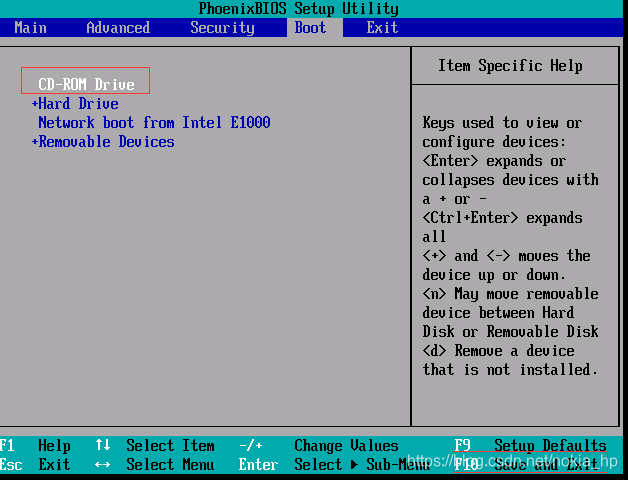Expand the Hard Drive plus sign
The width and height of the screenshot is (628, 480).
tap(34, 103)
